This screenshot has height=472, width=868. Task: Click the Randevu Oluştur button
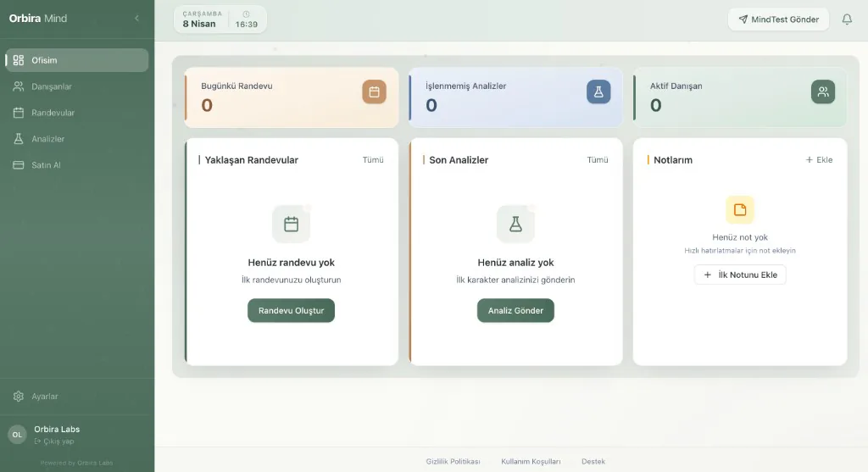pos(292,310)
